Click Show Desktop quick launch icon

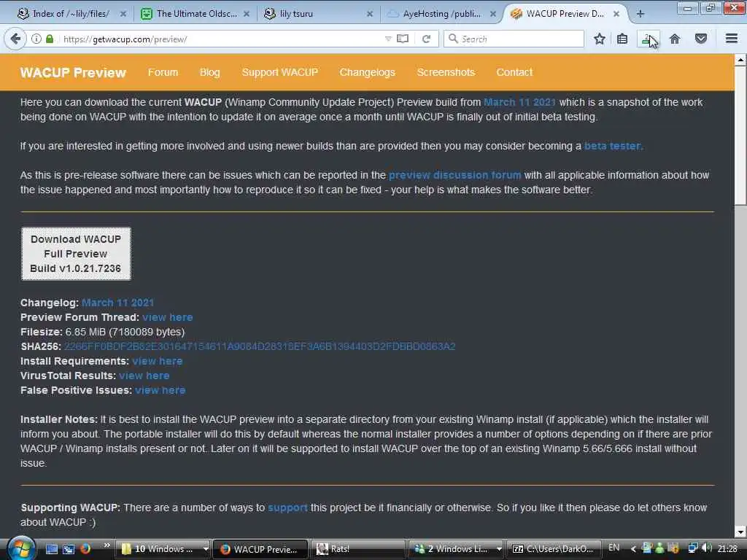tap(52, 549)
